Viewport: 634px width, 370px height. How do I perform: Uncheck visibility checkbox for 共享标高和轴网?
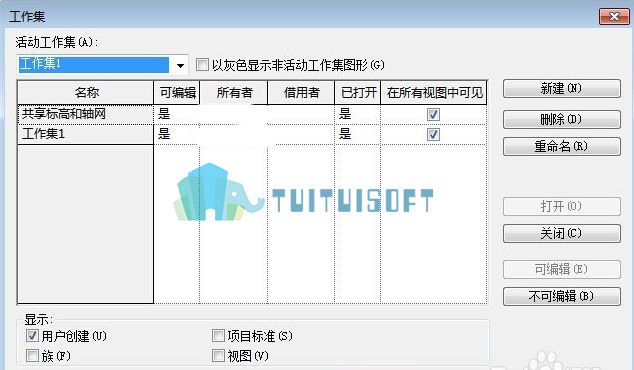[x=433, y=114]
